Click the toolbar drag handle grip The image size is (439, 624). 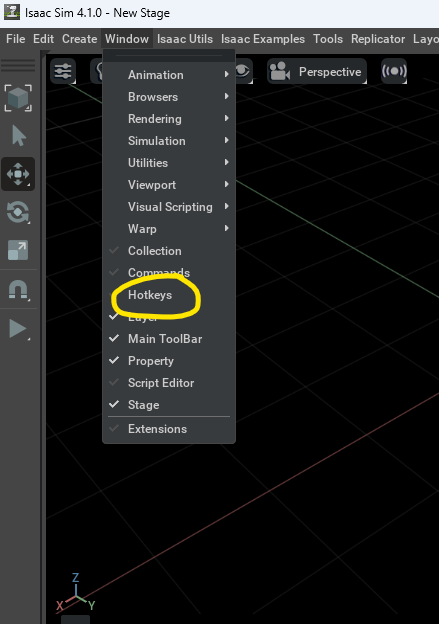[18, 65]
